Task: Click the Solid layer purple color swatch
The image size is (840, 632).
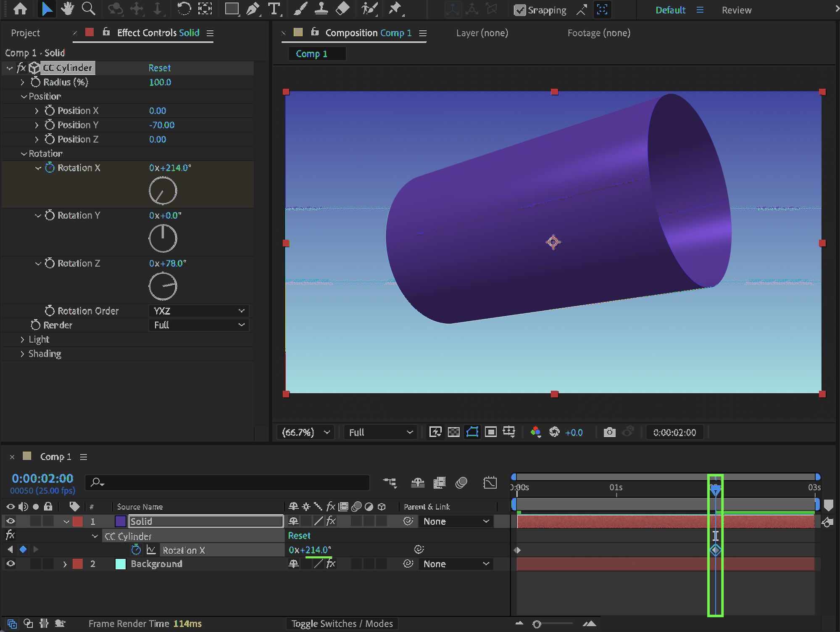Action: click(x=121, y=521)
